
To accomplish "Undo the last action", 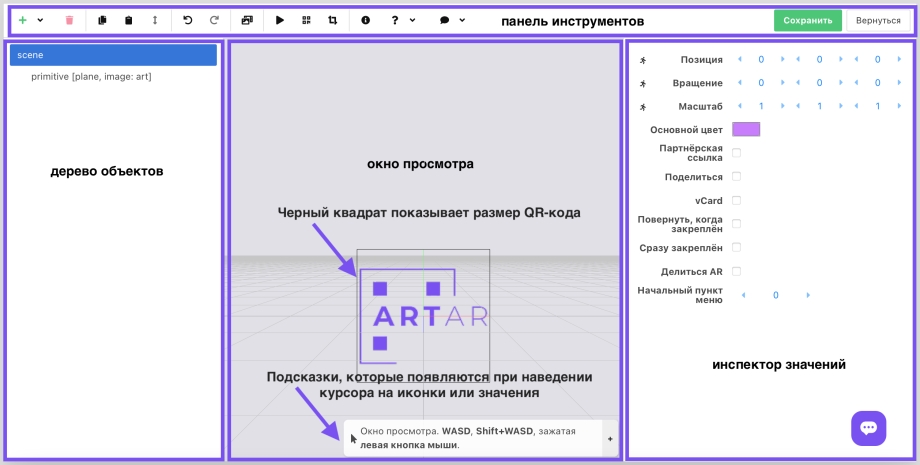I will 187,20.
